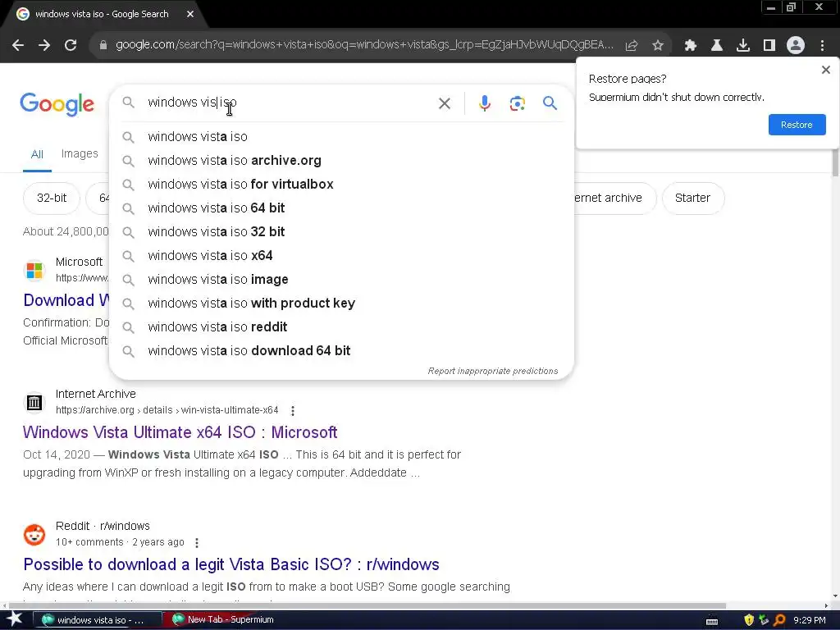Select suggestion windows vista iso download 64 bit

point(341,350)
